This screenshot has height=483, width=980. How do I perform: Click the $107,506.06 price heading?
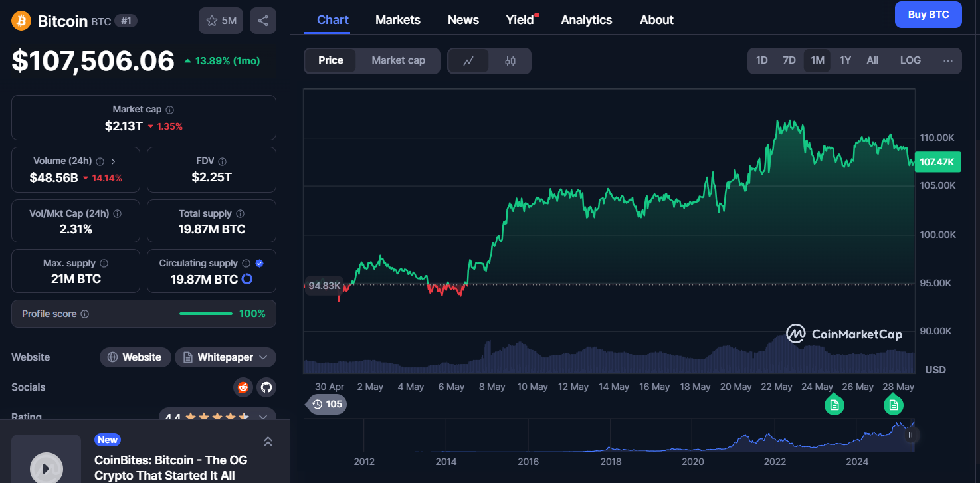[x=93, y=61]
